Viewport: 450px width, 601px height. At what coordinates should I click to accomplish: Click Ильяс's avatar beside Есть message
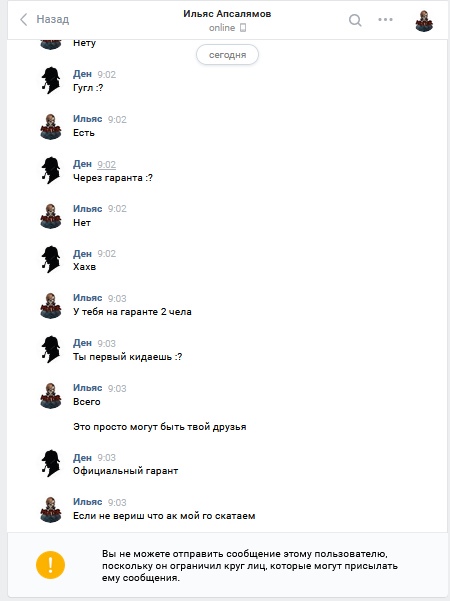pyautogui.click(x=51, y=126)
